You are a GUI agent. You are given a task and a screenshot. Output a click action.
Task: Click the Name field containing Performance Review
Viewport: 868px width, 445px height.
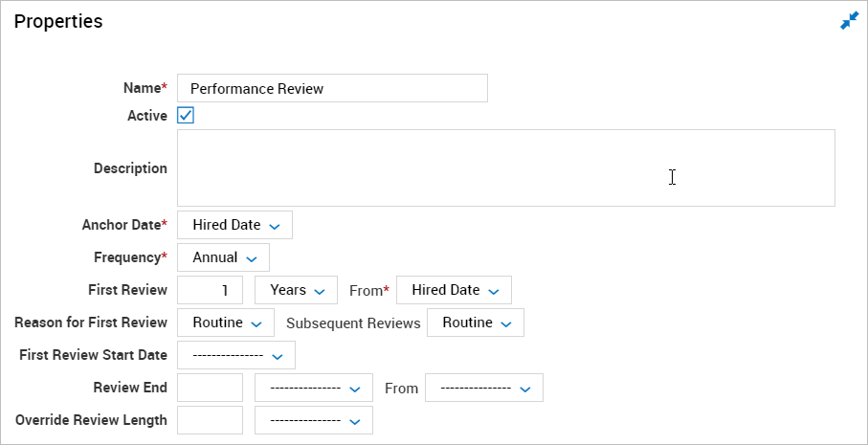332,88
